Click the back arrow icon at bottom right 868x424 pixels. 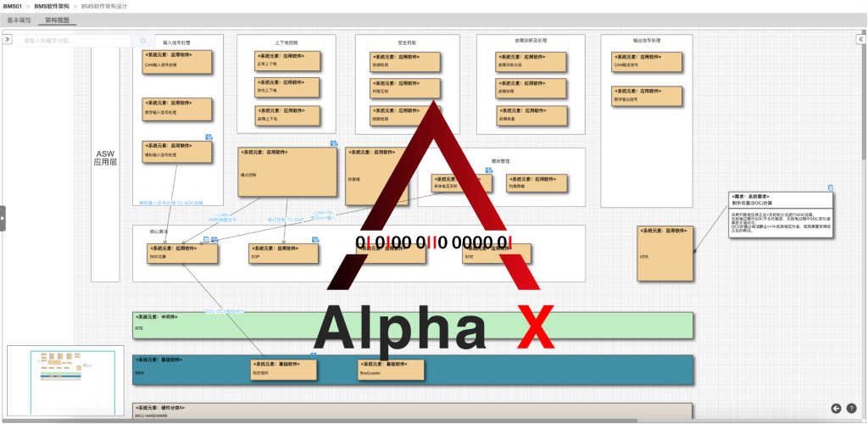click(836, 408)
